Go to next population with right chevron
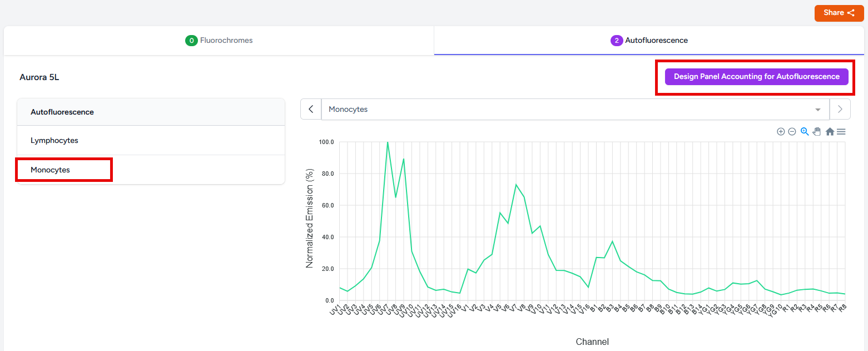The height and width of the screenshot is (351, 868). tap(840, 109)
